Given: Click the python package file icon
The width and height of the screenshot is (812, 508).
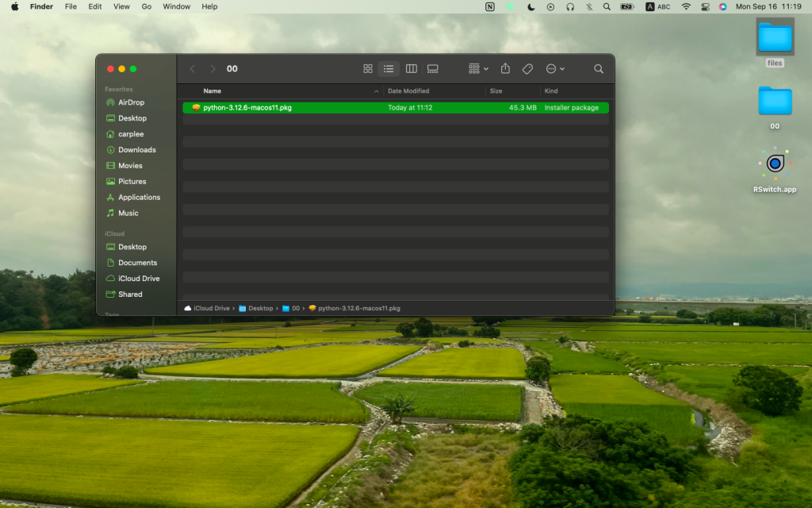Looking at the screenshot, I should pyautogui.click(x=196, y=108).
